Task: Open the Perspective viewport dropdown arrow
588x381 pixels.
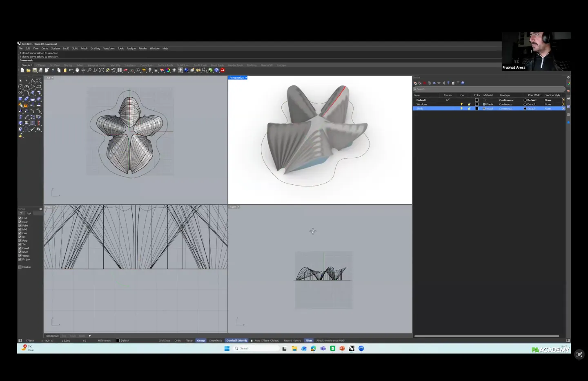Action: [x=246, y=78]
